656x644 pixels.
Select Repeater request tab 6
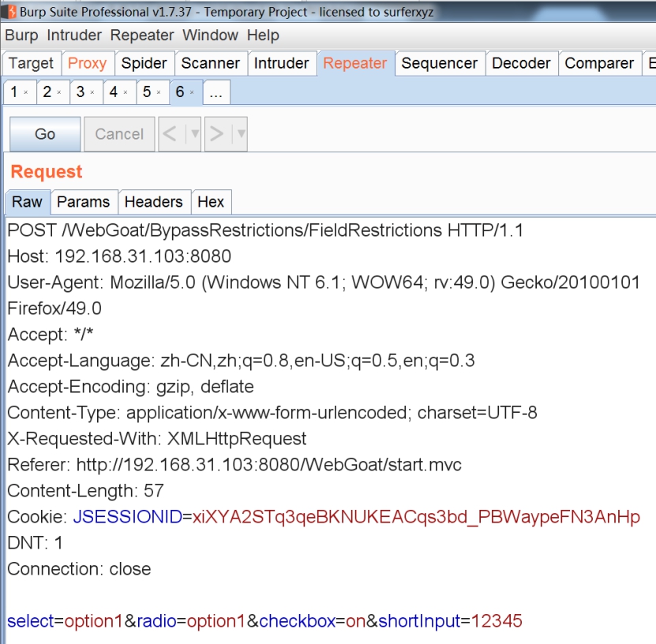click(180, 92)
